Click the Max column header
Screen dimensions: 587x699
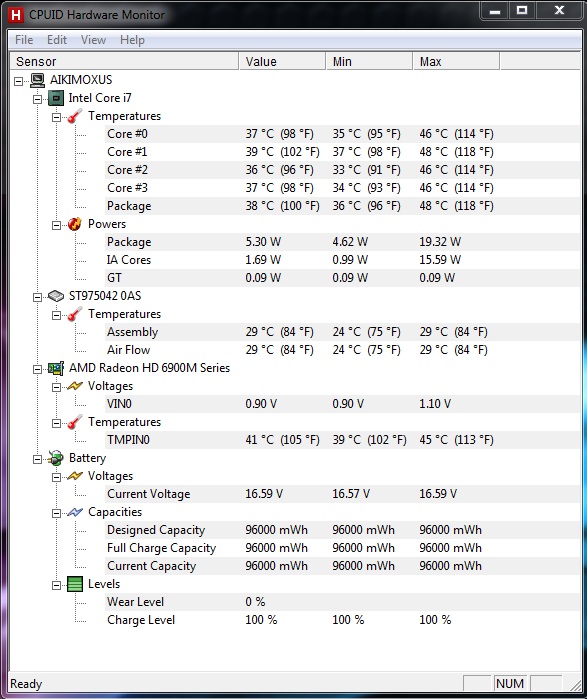click(x=456, y=62)
